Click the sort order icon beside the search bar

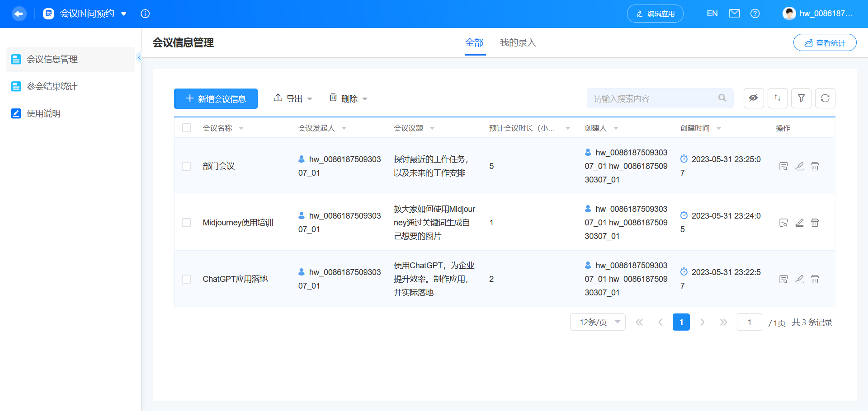777,98
